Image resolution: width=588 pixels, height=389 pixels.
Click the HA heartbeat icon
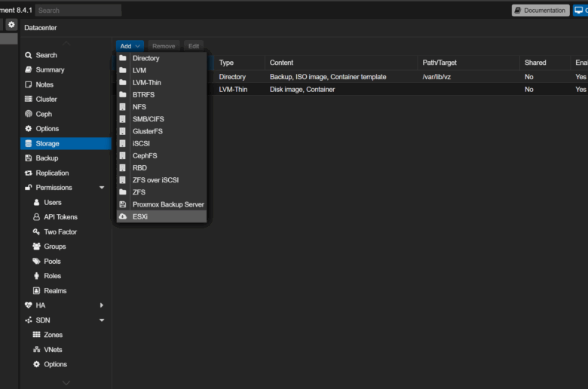pos(28,305)
